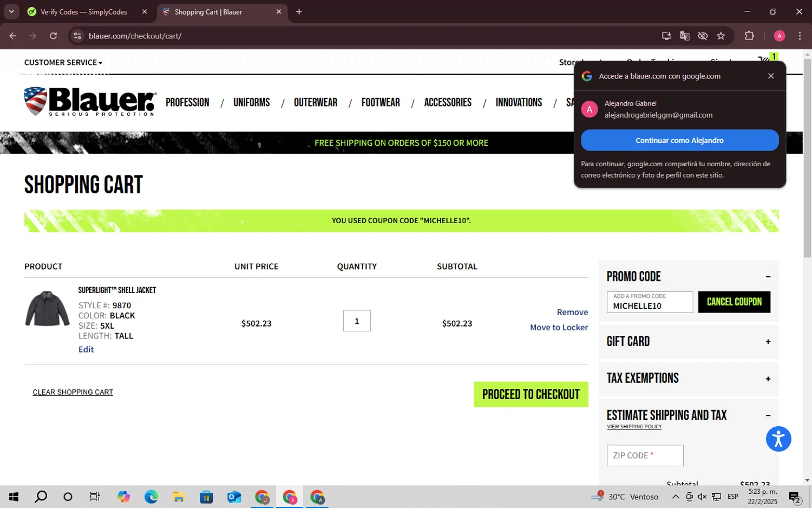Open the Innovations menu
The height and width of the screenshot is (508, 812).
[519, 102]
